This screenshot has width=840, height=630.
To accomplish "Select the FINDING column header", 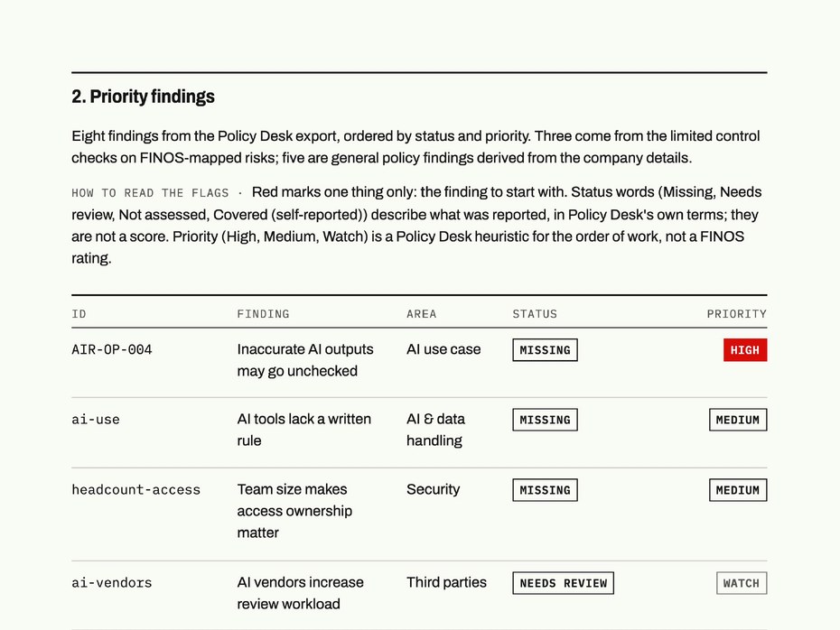I will click(x=263, y=314).
